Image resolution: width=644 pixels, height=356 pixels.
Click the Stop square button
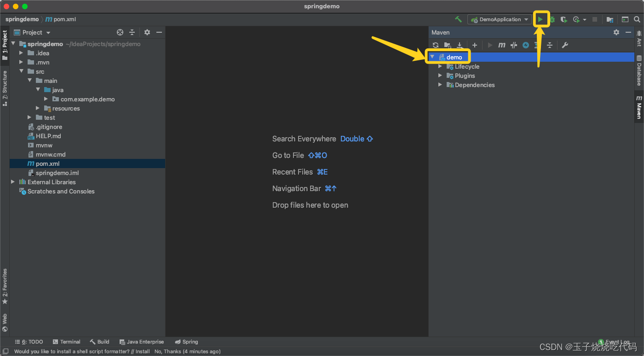[x=595, y=19]
